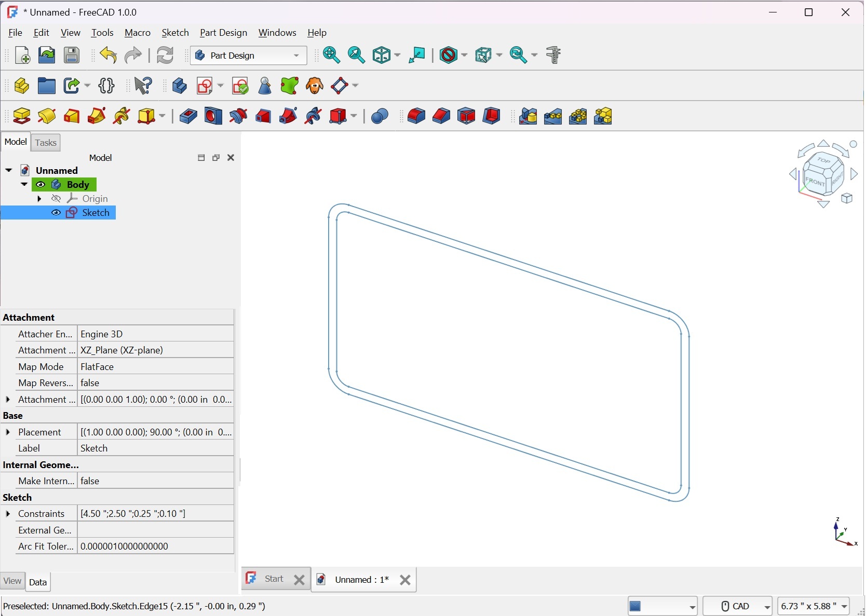Image resolution: width=866 pixels, height=616 pixels.
Task: Click the Create Body icon
Action: [180, 86]
